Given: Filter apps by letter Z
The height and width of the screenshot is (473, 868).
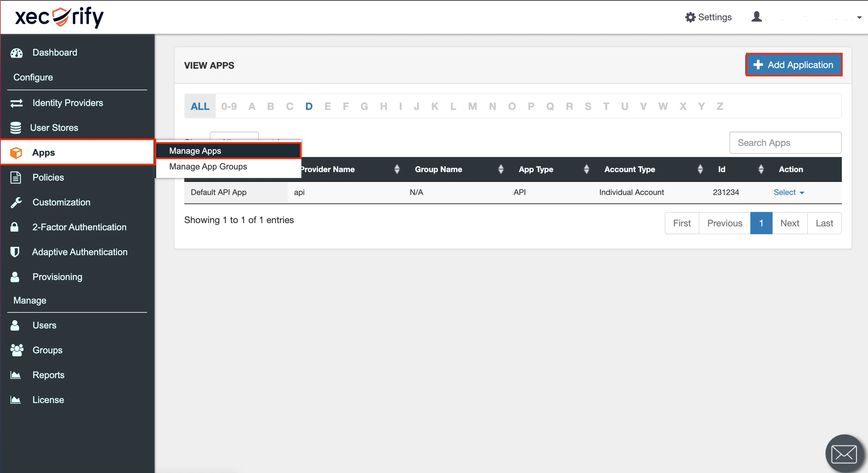Looking at the screenshot, I should click(720, 106).
